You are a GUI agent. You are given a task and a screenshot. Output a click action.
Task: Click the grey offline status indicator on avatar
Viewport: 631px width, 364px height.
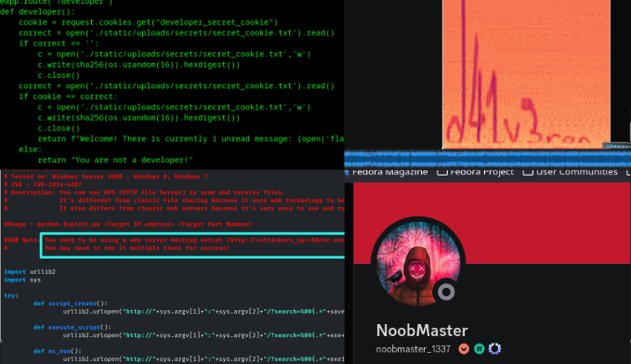(x=446, y=292)
